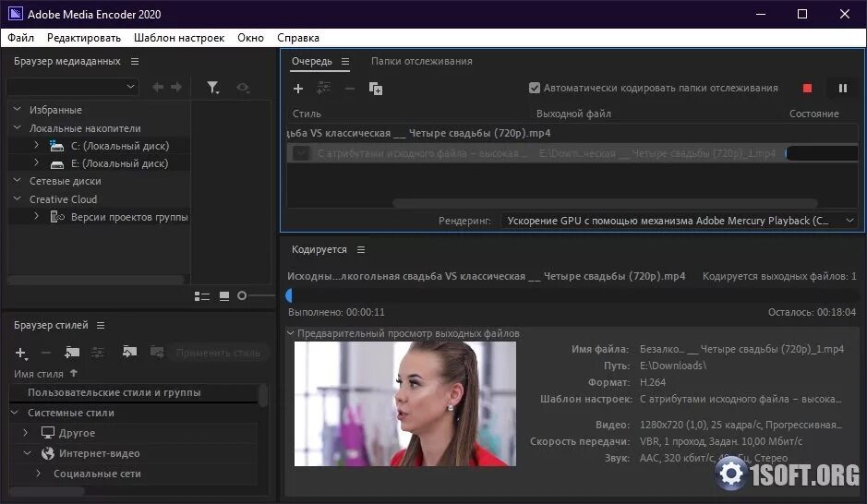This screenshot has height=504, width=867.
Task: Open the Кодируется panel menu icon
Action: click(361, 250)
